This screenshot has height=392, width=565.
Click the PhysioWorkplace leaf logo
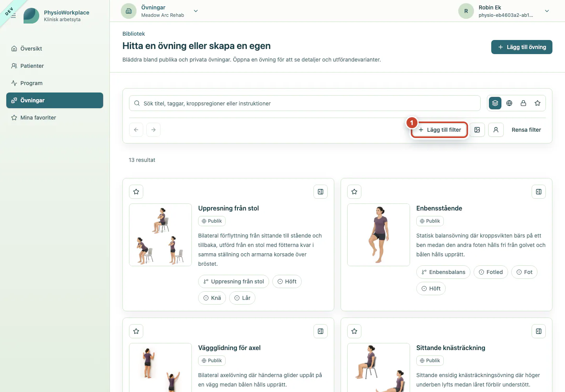(31, 16)
